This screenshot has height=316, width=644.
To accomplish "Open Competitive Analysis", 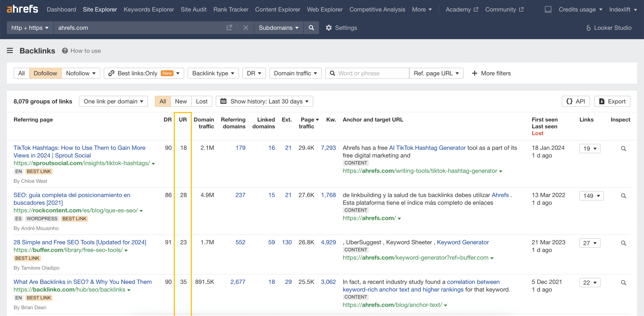I will (377, 10).
